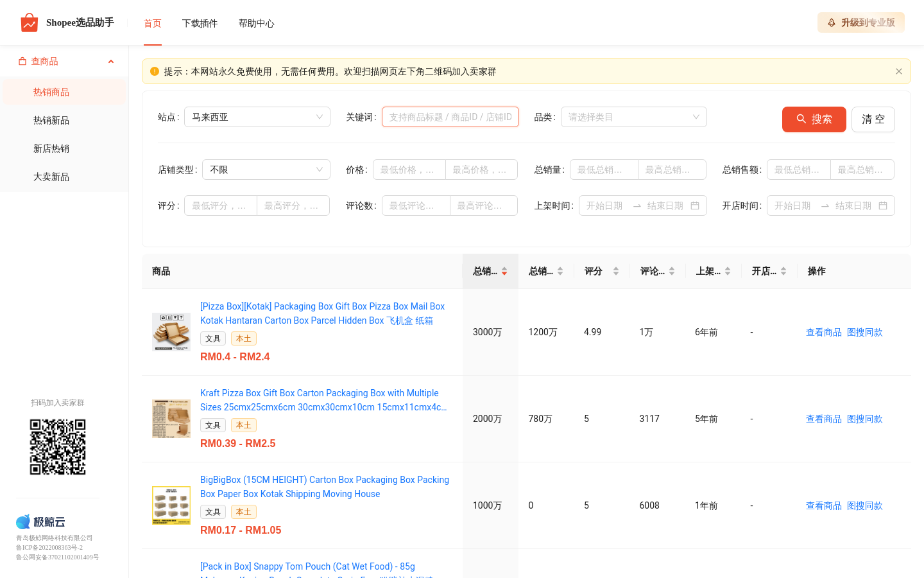Click the rocket icon on upgrade button

pos(832,22)
